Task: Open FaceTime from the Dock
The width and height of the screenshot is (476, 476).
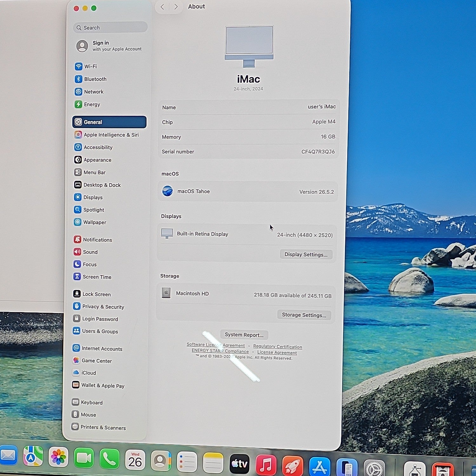Action: coord(84,458)
